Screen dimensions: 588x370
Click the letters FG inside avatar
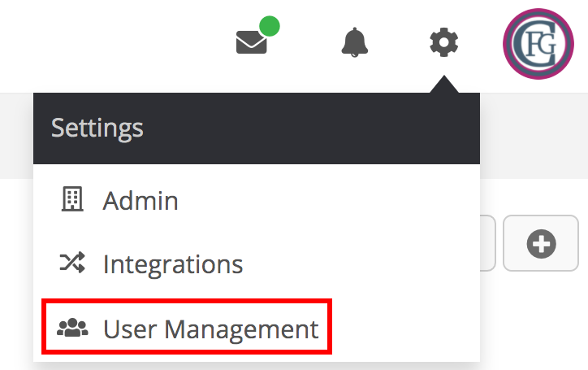tap(541, 45)
